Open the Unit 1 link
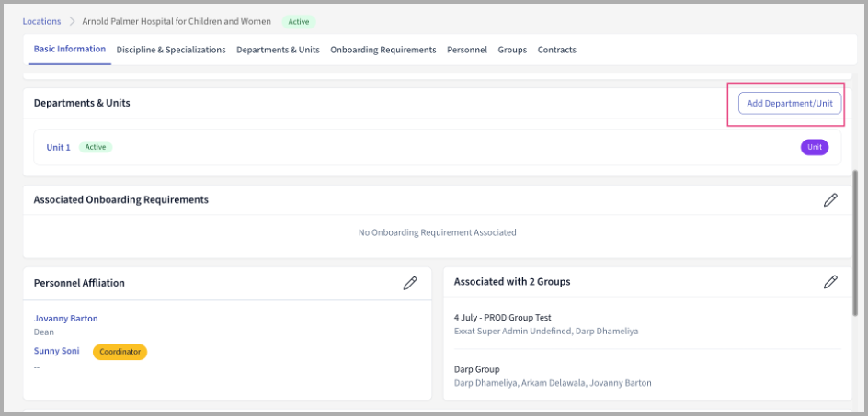Image resolution: width=868 pixels, height=417 pixels. pyautogui.click(x=58, y=147)
